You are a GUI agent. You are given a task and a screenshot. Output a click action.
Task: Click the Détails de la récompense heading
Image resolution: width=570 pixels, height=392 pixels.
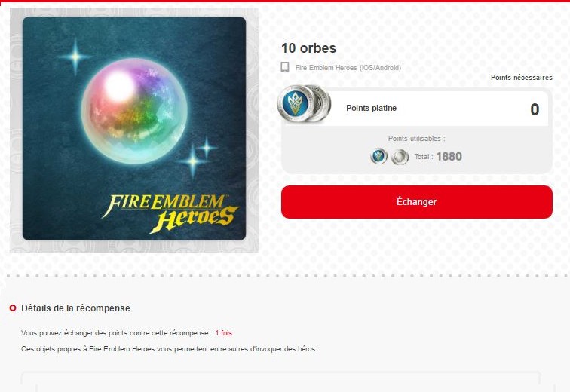coord(75,308)
